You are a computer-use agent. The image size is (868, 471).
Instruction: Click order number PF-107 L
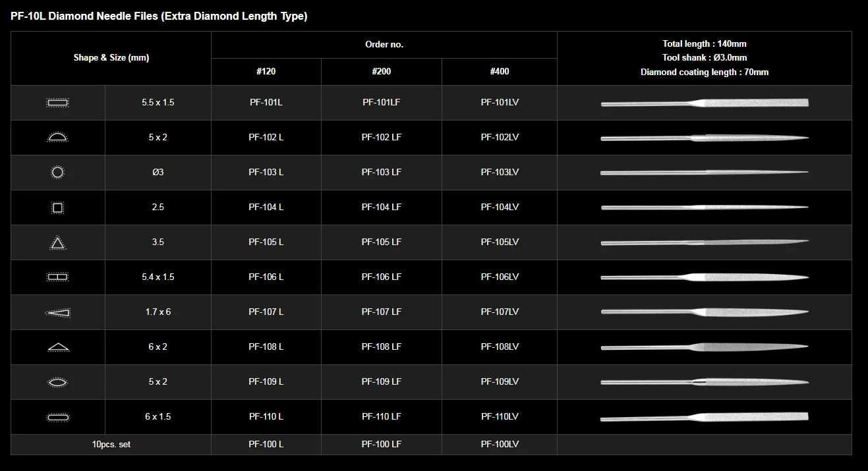pos(266,312)
